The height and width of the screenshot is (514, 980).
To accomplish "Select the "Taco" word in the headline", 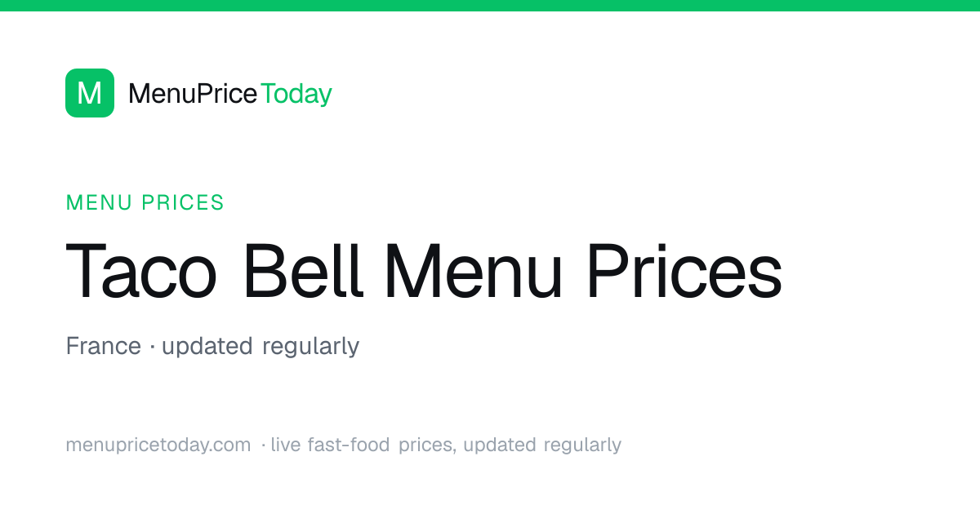I will coord(141,272).
